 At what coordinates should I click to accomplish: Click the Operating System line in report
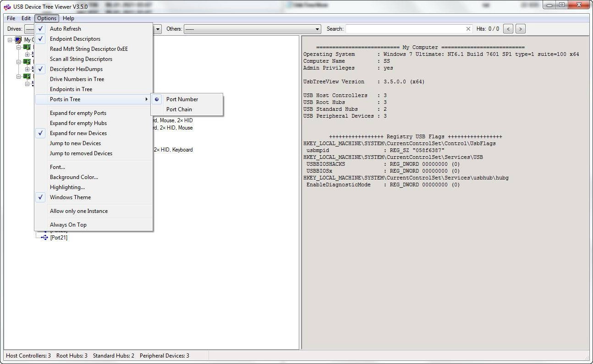click(441, 54)
